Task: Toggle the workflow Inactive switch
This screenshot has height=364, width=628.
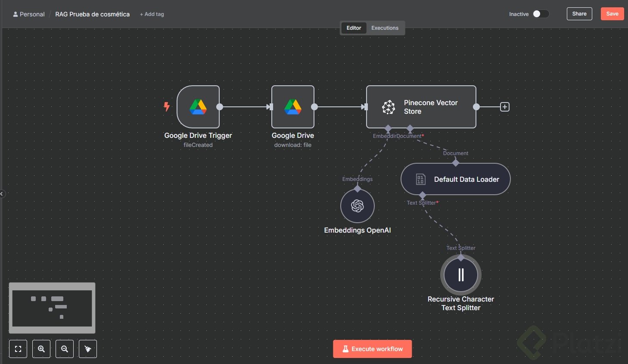Action: click(x=541, y=14)
